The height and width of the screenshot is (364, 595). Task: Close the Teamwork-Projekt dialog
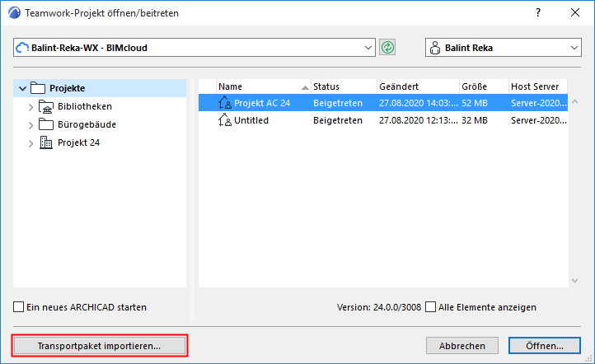pos(575,12)
